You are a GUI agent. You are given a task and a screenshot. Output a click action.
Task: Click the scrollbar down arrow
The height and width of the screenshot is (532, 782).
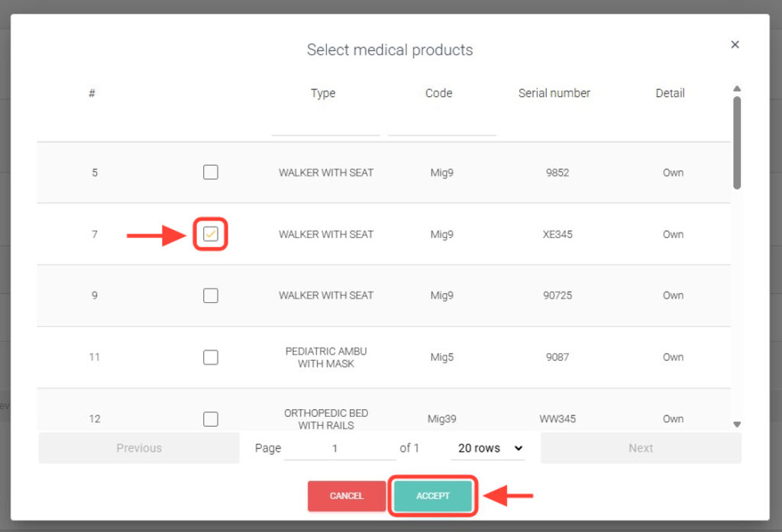(737, 424)
